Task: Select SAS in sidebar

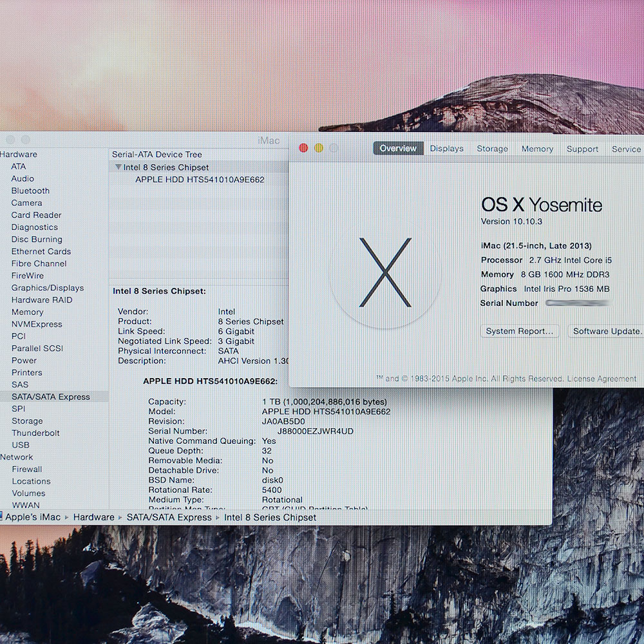Action: [x=20, y=384]
